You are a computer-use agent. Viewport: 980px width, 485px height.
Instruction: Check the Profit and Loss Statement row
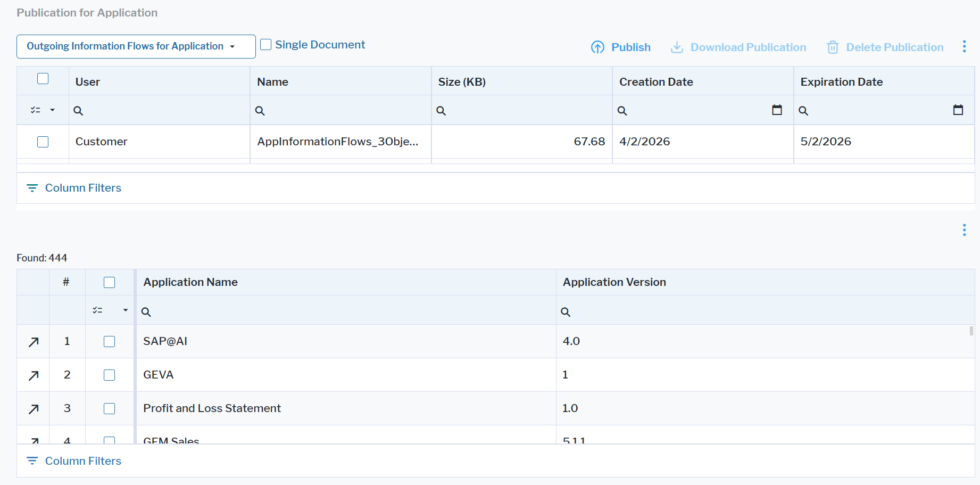pyautogui.click(x=109, y=408)
